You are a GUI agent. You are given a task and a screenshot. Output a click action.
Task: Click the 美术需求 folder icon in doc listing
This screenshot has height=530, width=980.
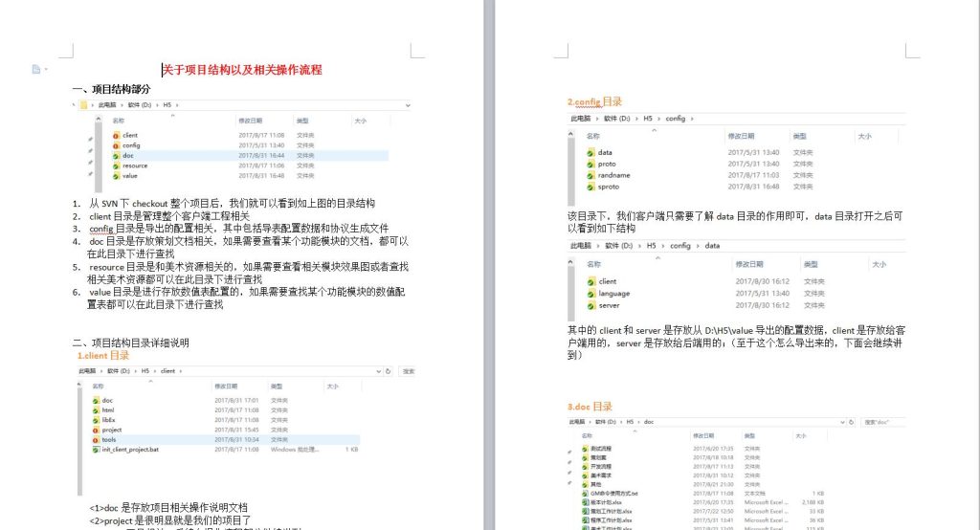point(586,475)
